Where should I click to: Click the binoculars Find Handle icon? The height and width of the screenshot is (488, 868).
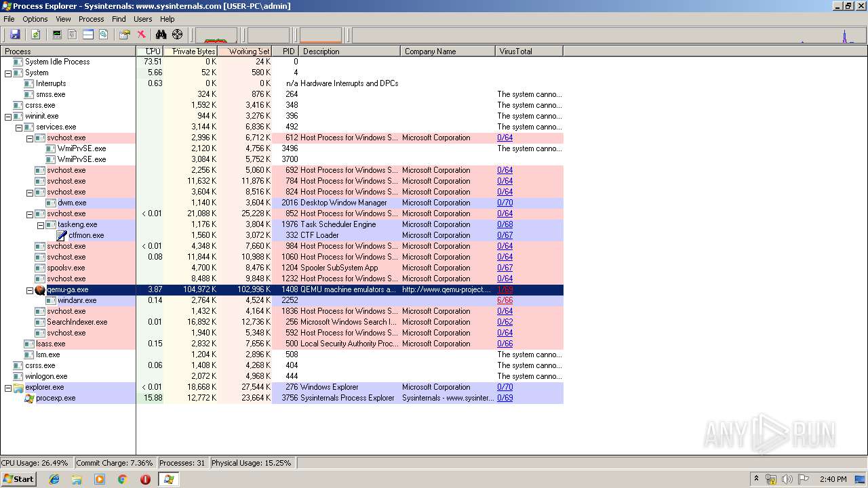161,35
